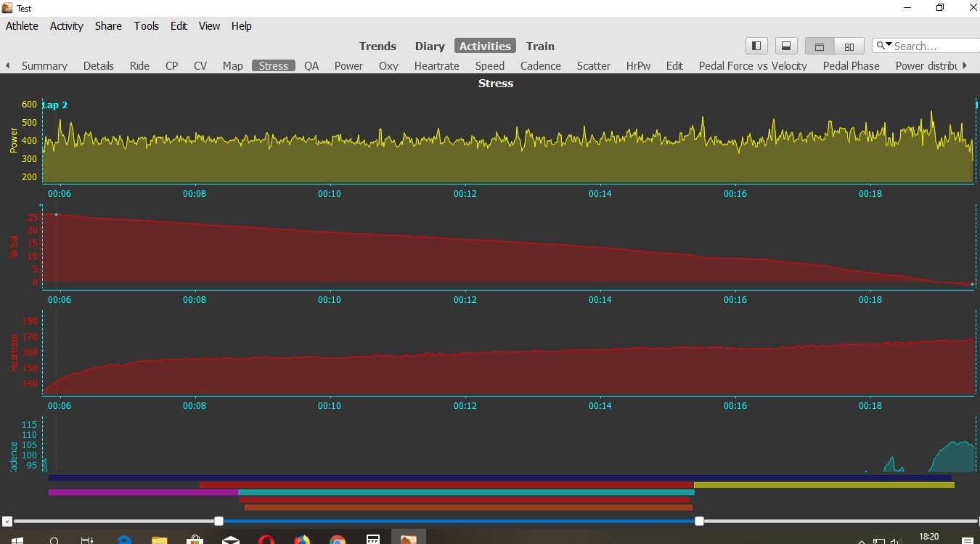Toggle the left sidebar panel icon
980x544 pixels.
(756, 46)
